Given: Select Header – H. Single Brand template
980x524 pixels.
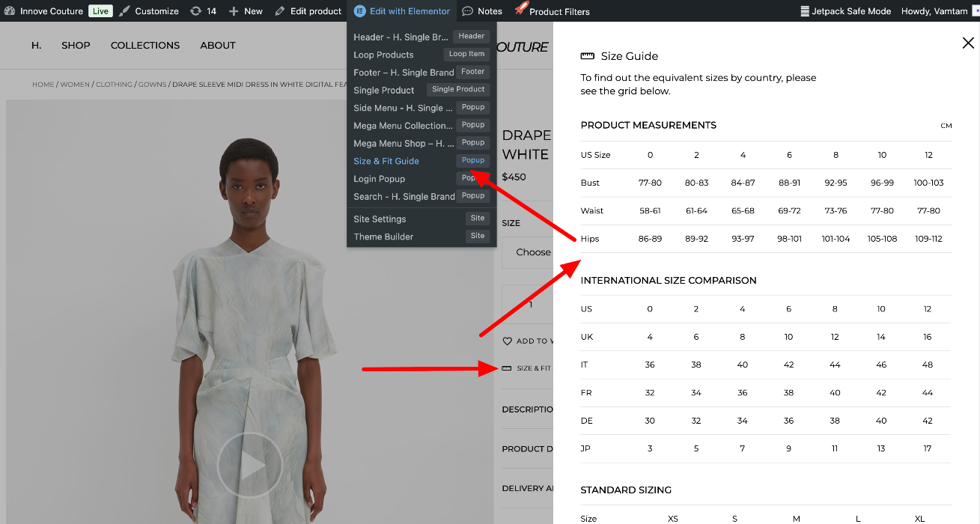Looking at the screenshot, I should click(421, 37).
